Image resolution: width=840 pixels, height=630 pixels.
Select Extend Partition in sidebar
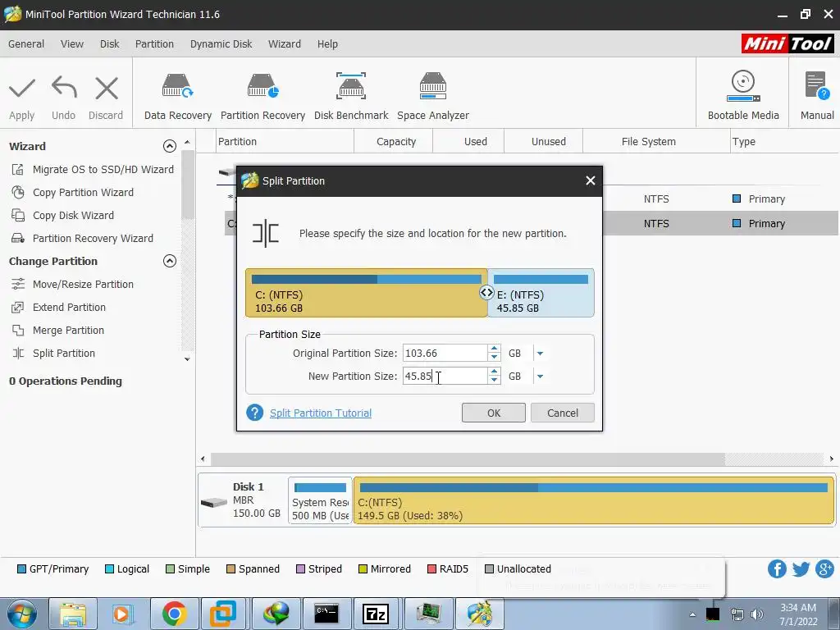69,308
